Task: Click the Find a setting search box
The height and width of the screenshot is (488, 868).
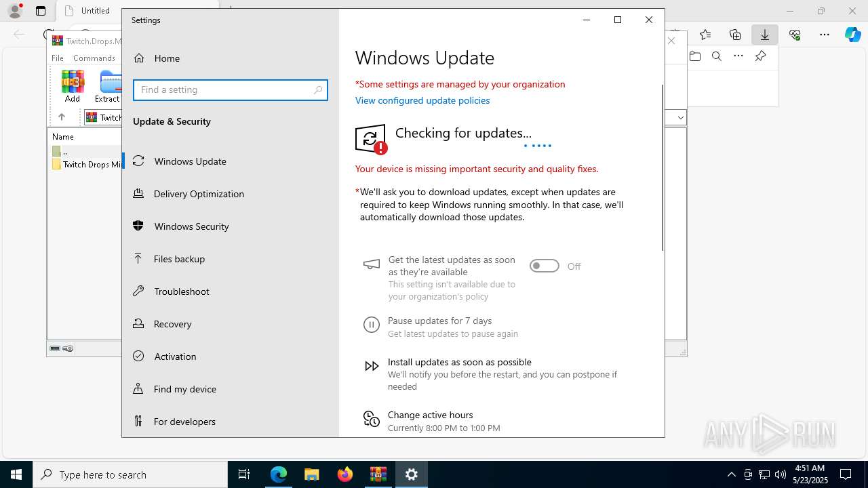Action: tap(231, 90)
